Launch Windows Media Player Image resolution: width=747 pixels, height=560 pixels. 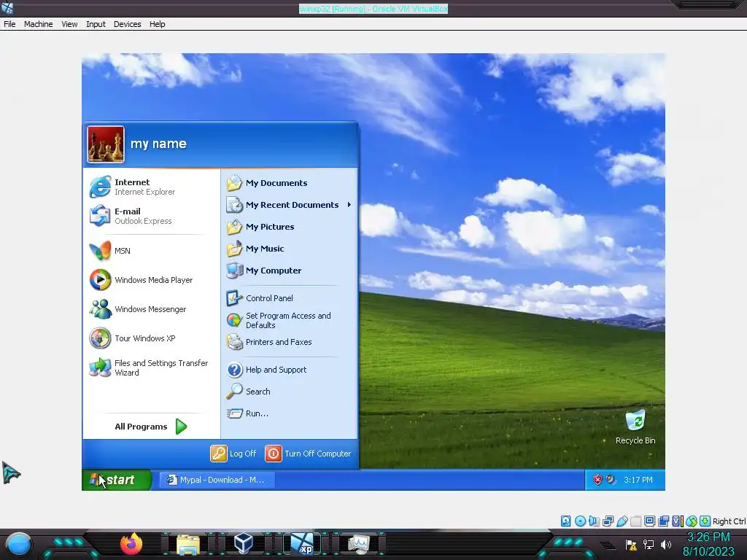pos(153,280)
